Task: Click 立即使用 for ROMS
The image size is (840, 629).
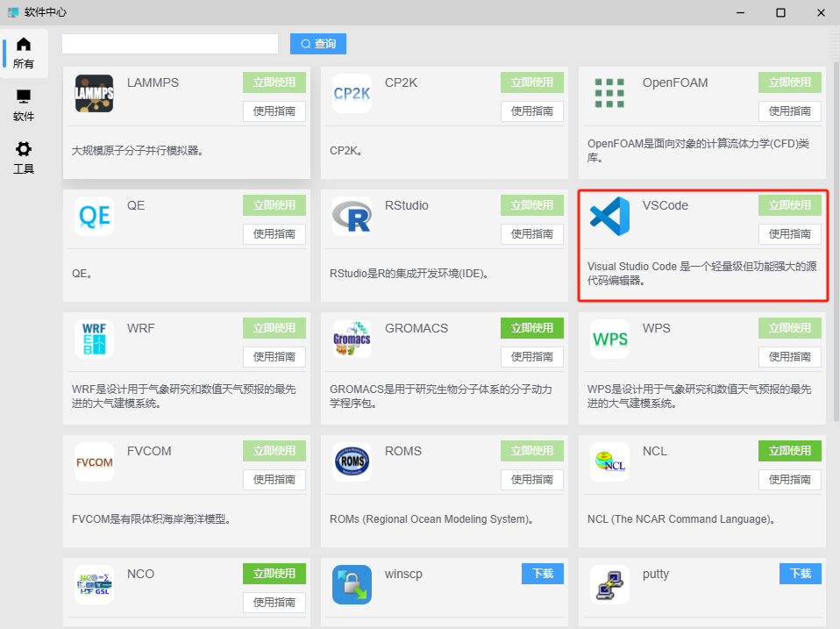Action: coord(532,451)
